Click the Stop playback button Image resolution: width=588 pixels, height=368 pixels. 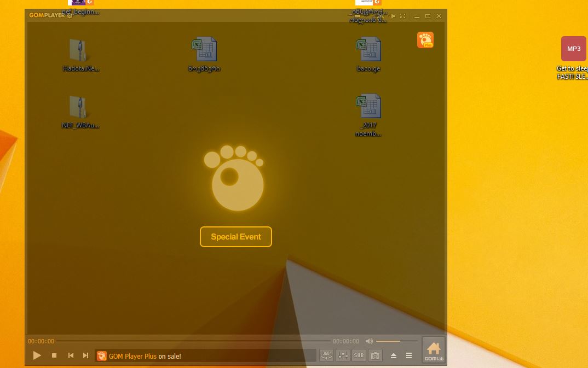click(54, 355)
